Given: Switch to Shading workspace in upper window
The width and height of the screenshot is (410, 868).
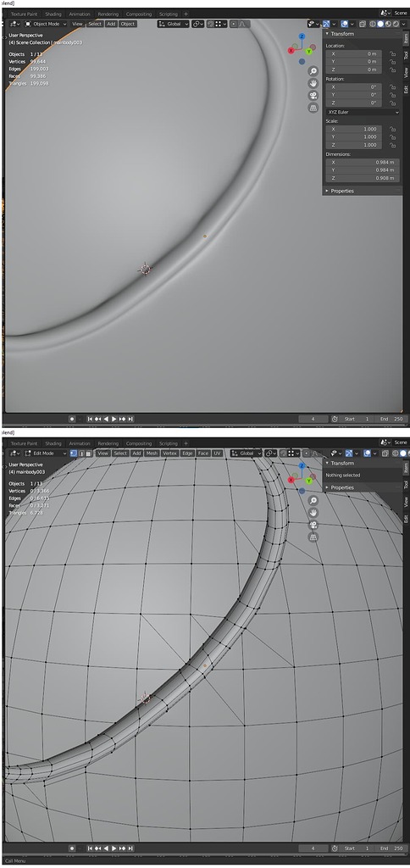Looking at the screenshot, I should (53, 14).
